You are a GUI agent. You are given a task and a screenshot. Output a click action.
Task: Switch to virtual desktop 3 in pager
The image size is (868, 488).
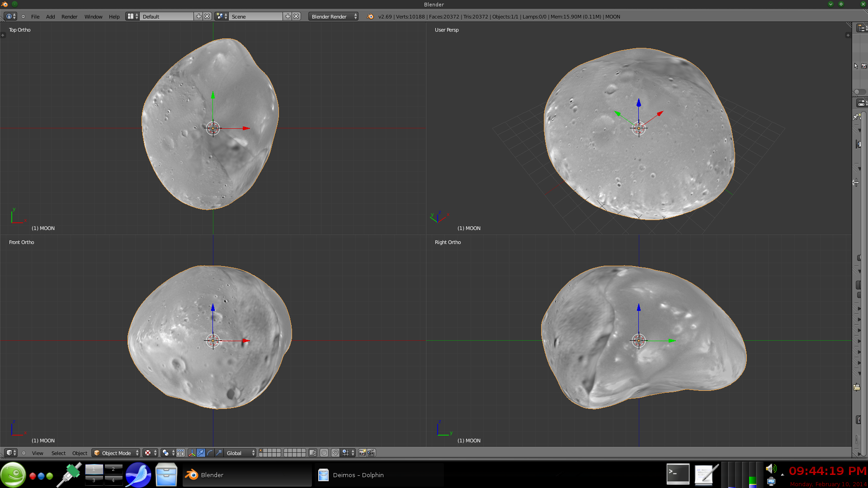[94, 480]
